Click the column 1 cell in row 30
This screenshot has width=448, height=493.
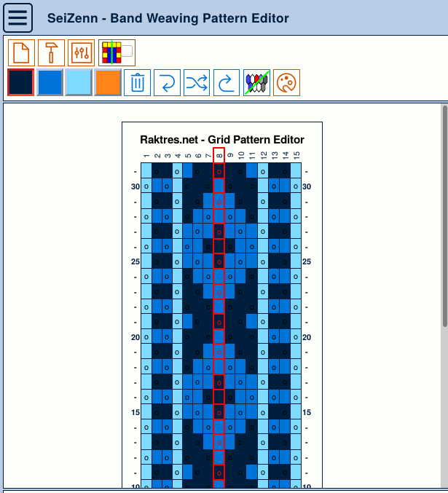pyautogui.click(x=146, y=186)
